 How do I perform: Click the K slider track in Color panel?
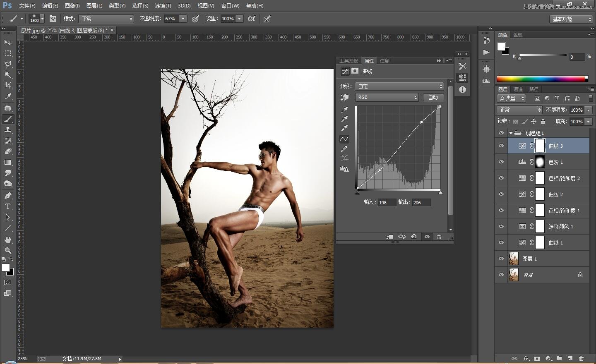pos(543,55)
